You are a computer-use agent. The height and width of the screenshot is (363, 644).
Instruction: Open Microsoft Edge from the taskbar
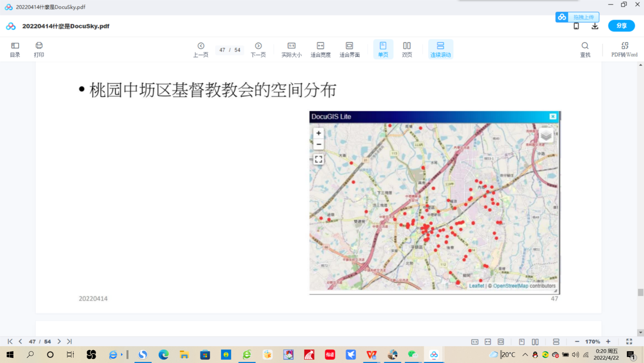tap(164, 355)
